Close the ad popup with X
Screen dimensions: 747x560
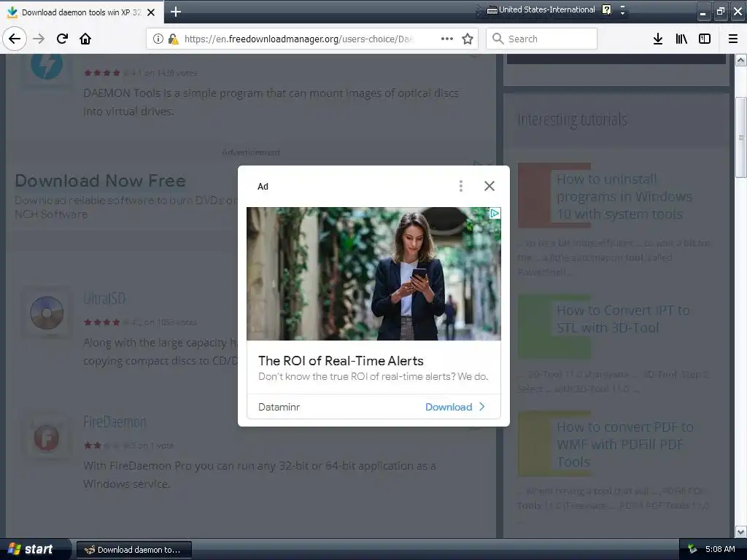point(489,186)
